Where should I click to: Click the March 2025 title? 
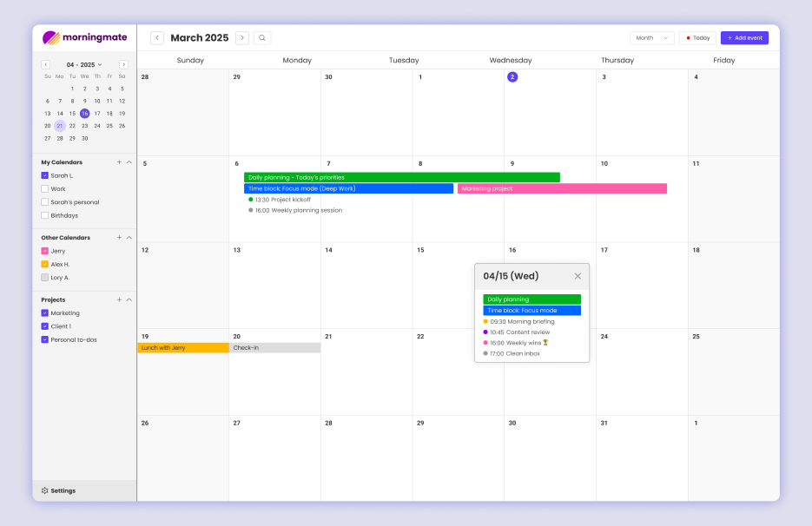click(x=200, y=38)
